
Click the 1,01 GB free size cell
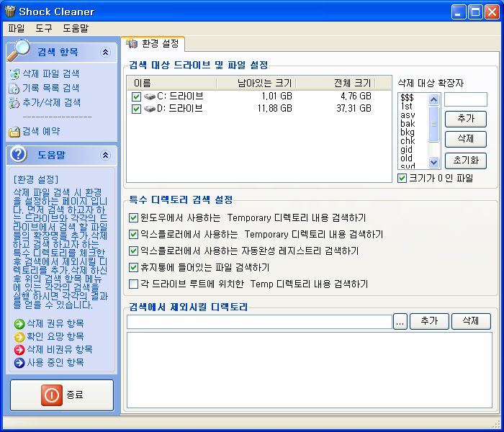[x=276, y=96]
